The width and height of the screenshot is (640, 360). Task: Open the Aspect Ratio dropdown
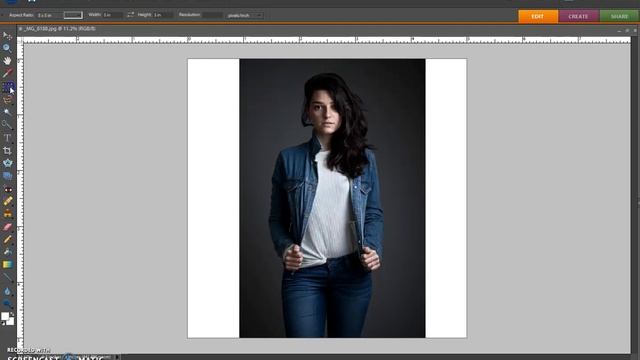(x=73, y=15)
